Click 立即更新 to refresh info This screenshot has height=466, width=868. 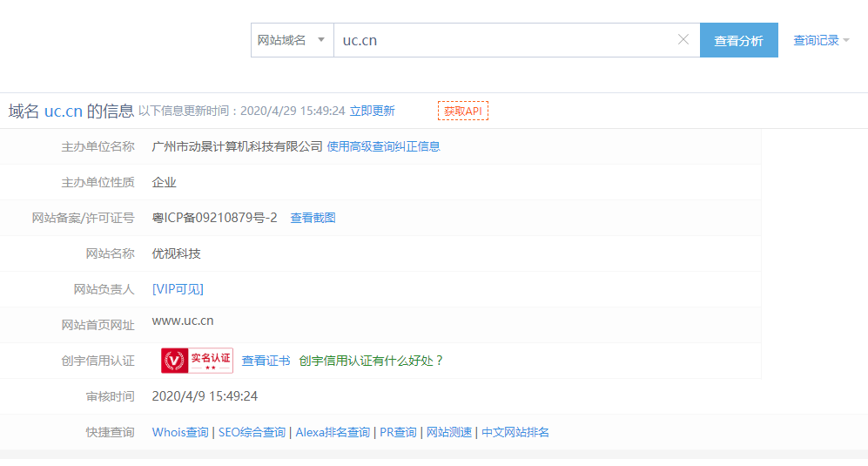pos(372,111)
